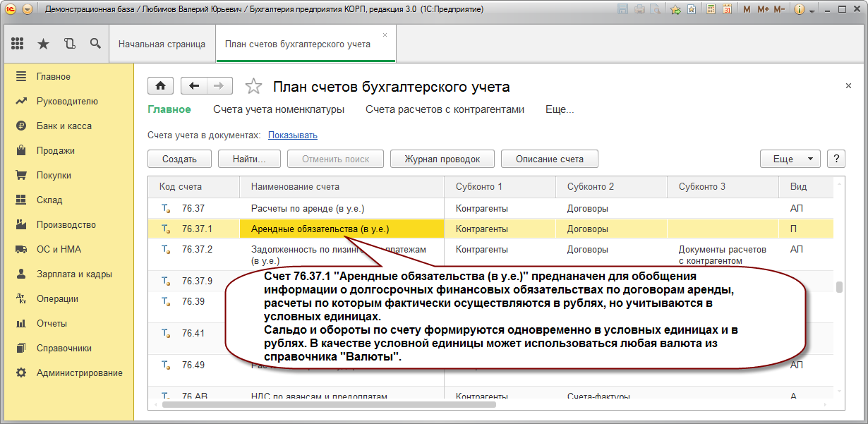
Task: Click the M+ memory add button
Action: click(763, 10)
